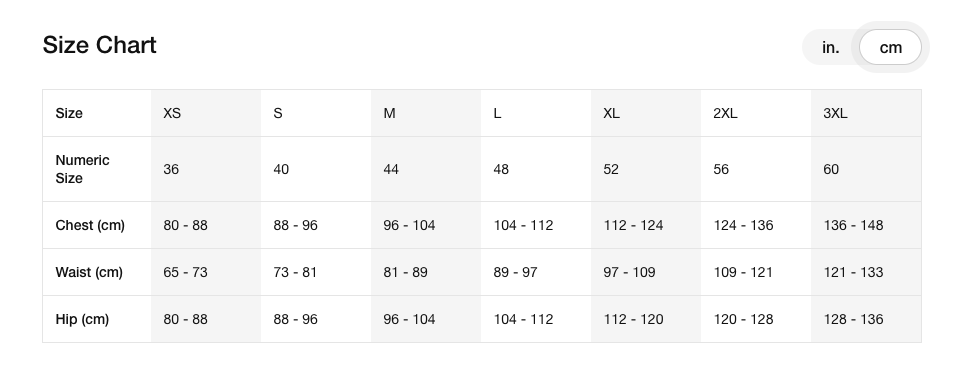Click the 65 - 73 waist cell

tap(206, 272)
